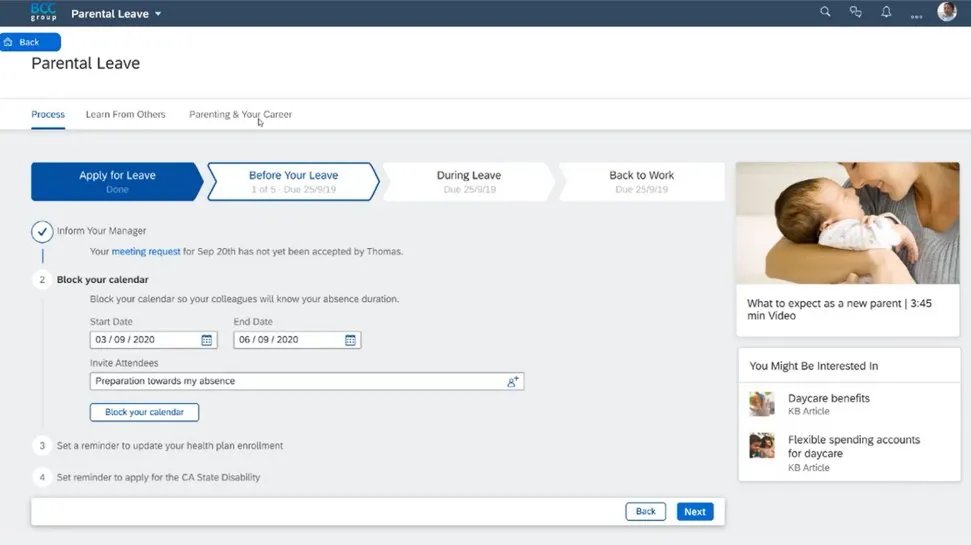Image resolution: width=971 pixels, height=545 pixels.
Task: Play the new parent video thumbnail
Action: click(x=848, y=223)
